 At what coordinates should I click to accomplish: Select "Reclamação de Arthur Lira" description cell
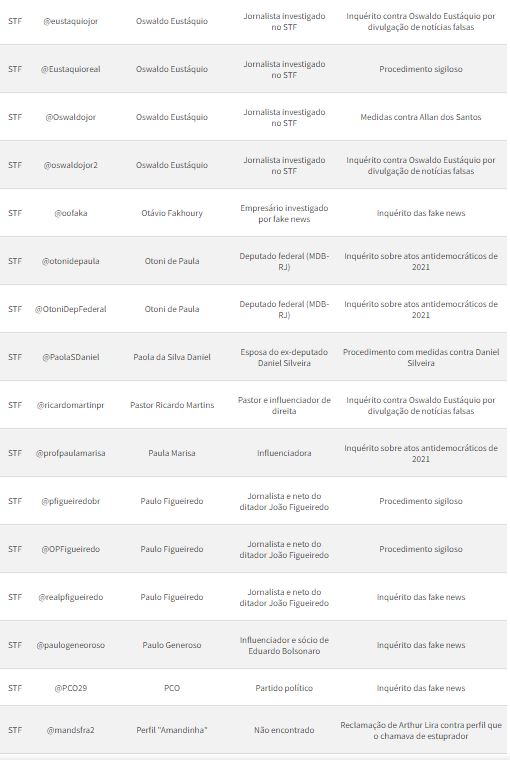pos(421,730)
